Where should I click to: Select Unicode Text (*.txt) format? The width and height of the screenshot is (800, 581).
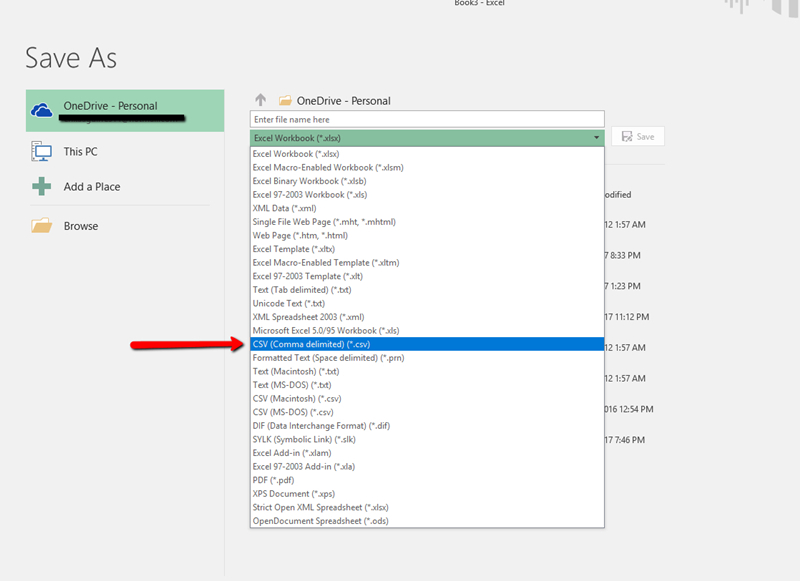click(x=427, y=304)
